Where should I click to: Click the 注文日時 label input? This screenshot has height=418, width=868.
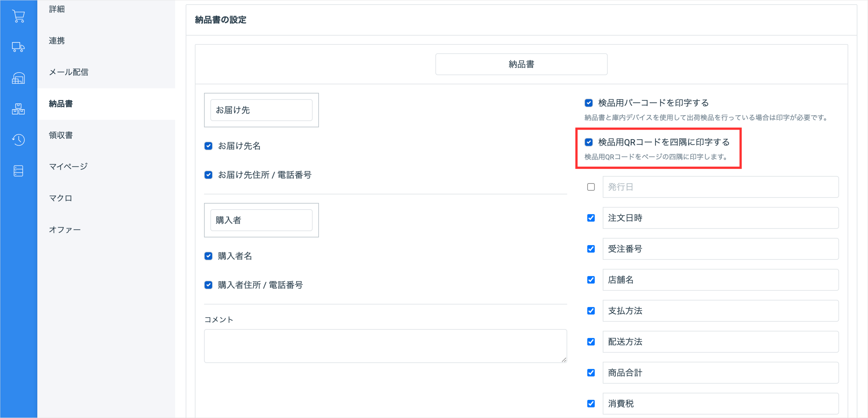[720, 218]
